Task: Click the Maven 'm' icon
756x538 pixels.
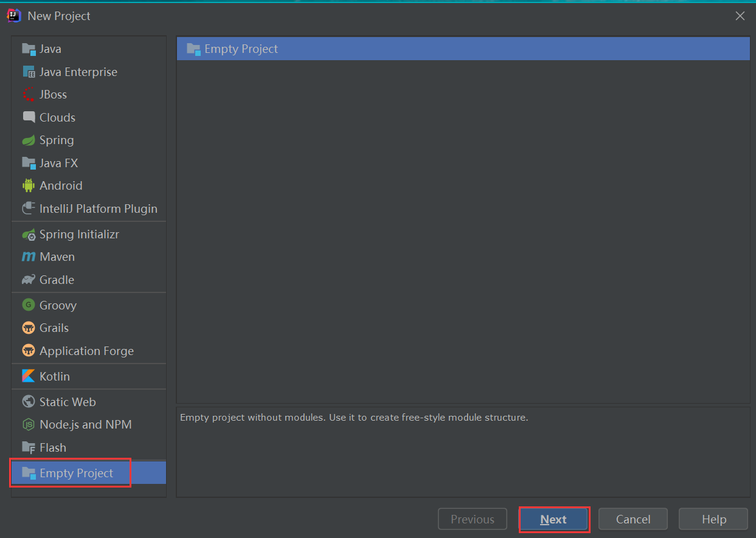Action: (x=29, y=257)
